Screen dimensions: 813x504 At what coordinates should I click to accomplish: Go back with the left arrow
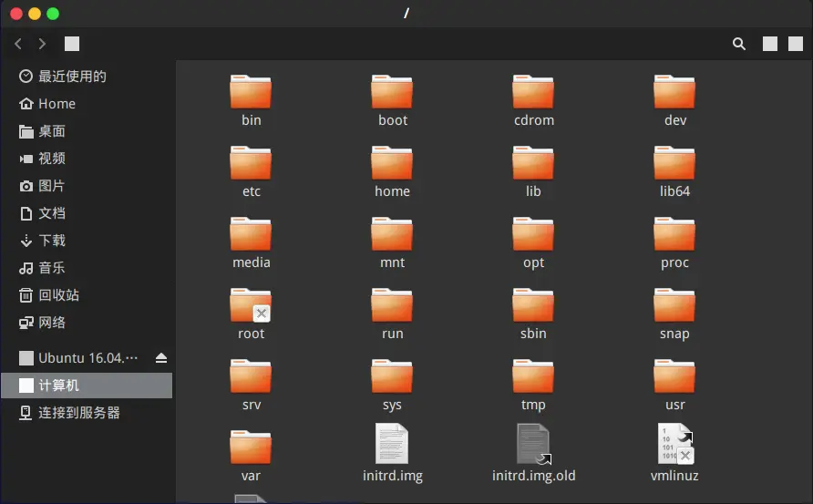pos(18,44)
